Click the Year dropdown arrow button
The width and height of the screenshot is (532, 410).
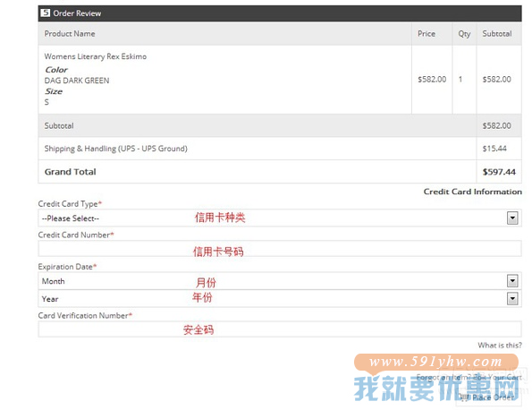[512, 299]
